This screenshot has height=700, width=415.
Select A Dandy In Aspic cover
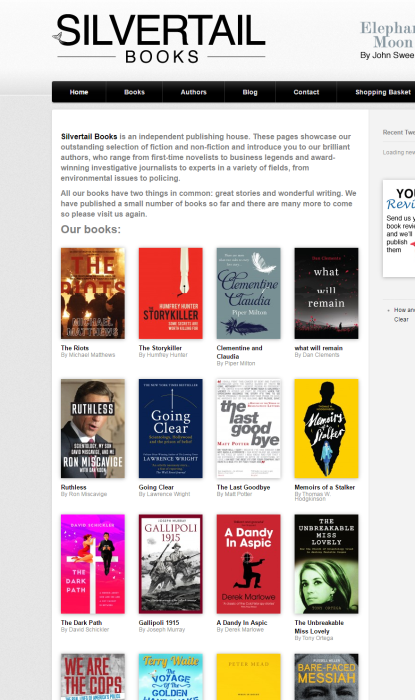(249, 564)
